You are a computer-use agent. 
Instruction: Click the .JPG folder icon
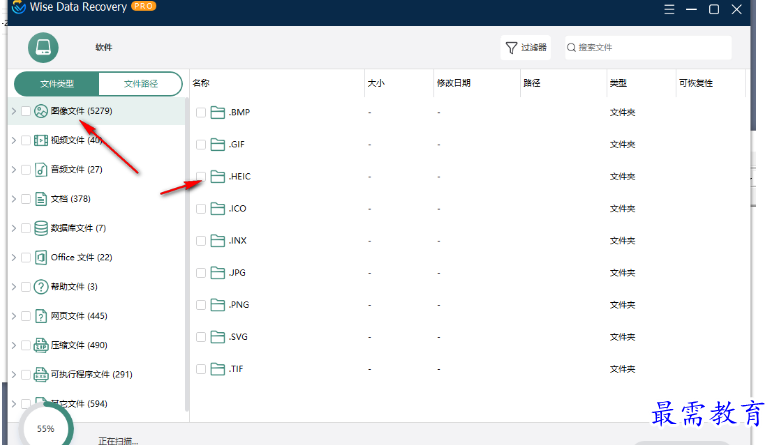[x=217, y=273]
